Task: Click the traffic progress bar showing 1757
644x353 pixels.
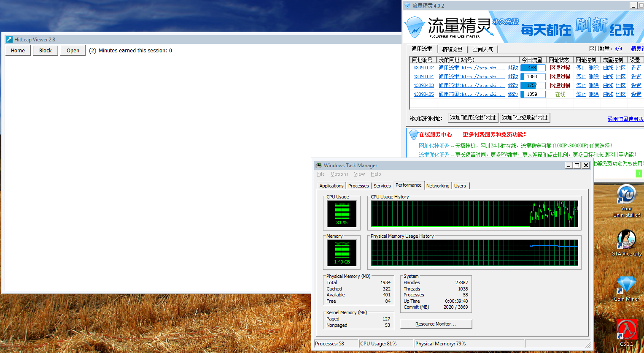Action: [x=533, y=85]
